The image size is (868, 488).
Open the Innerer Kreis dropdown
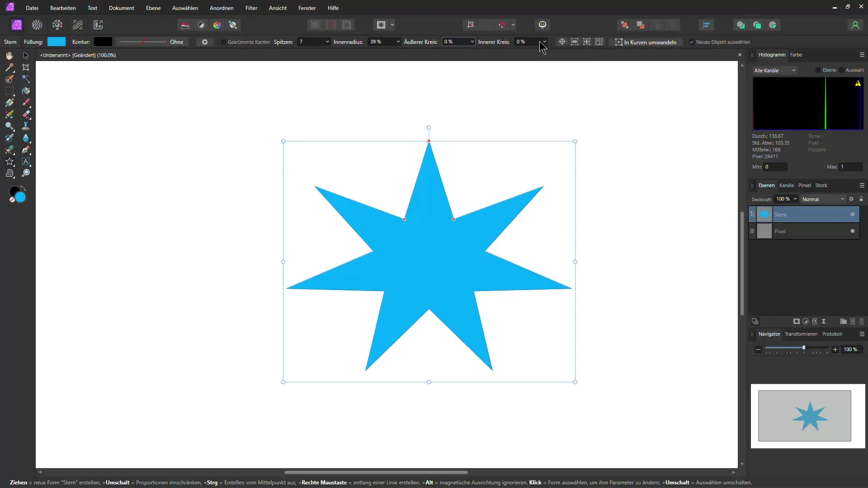tap(544, 42)
